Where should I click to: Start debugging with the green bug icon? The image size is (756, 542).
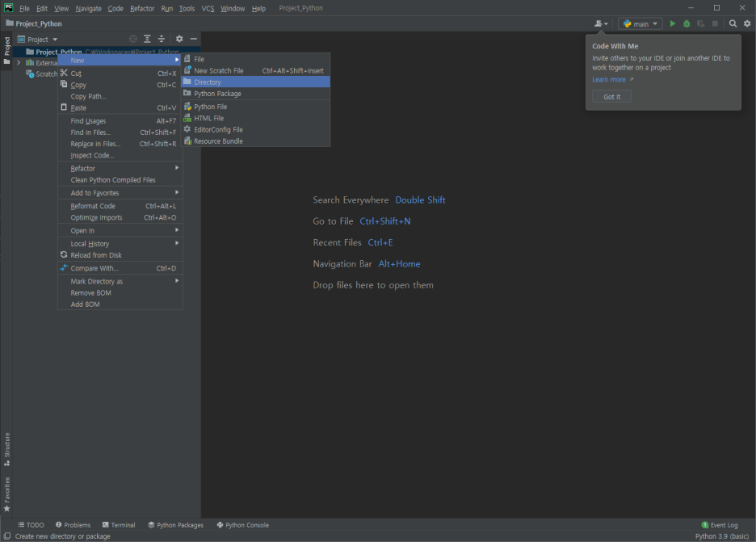687,23
